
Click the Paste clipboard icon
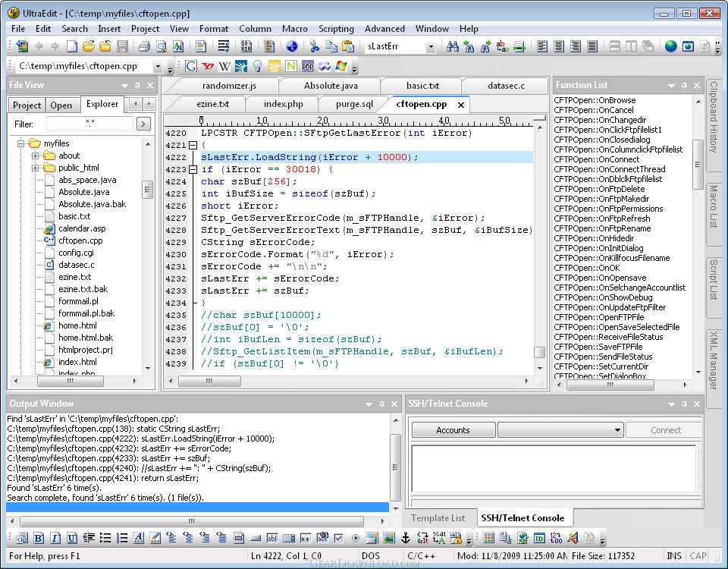[x=348, y=46]
